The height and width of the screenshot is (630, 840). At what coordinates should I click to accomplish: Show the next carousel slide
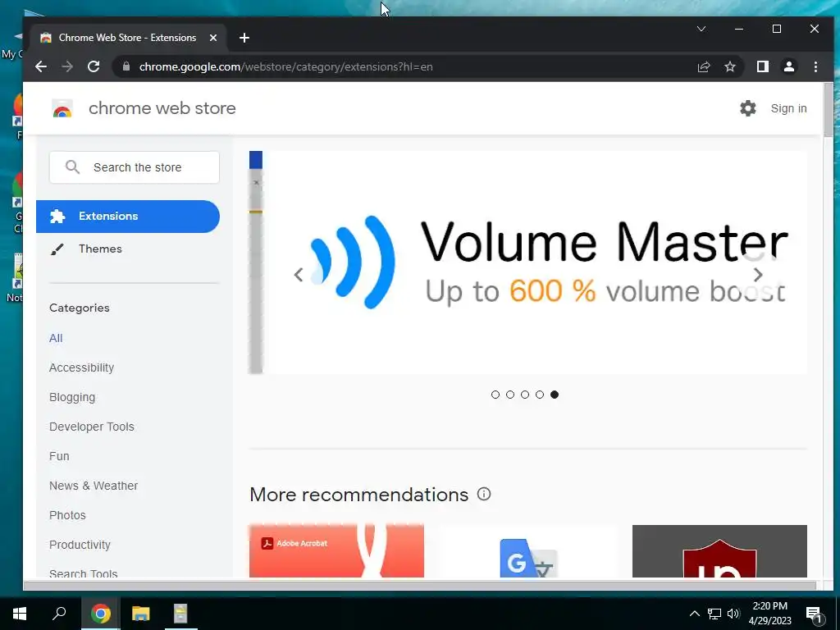(757, 275)
